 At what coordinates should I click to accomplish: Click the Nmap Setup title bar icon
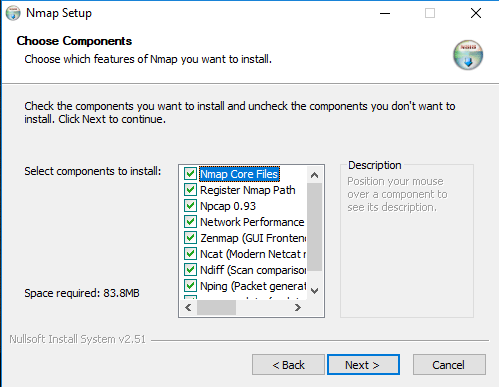point(13,13)
